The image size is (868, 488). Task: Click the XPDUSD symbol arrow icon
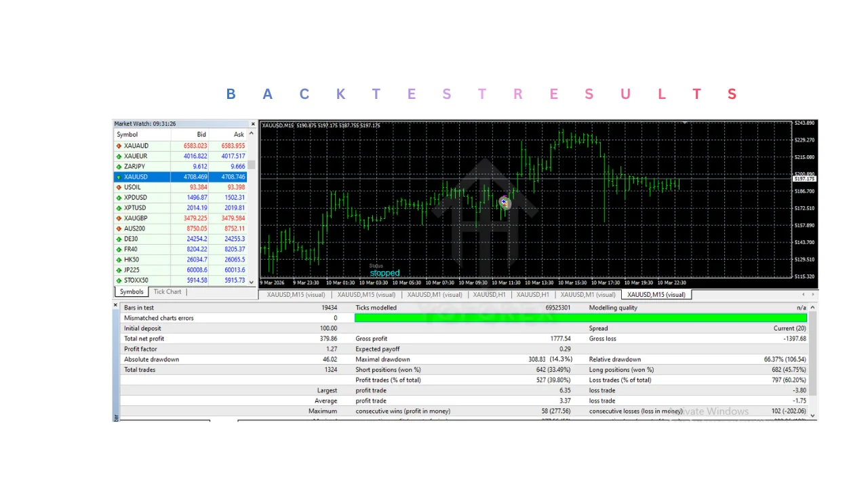click(119, 197)
